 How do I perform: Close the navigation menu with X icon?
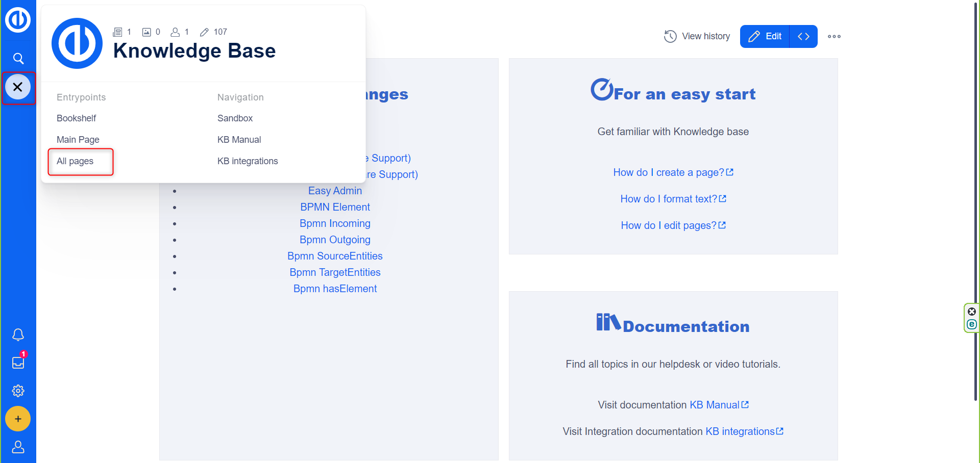pos(18,87)
